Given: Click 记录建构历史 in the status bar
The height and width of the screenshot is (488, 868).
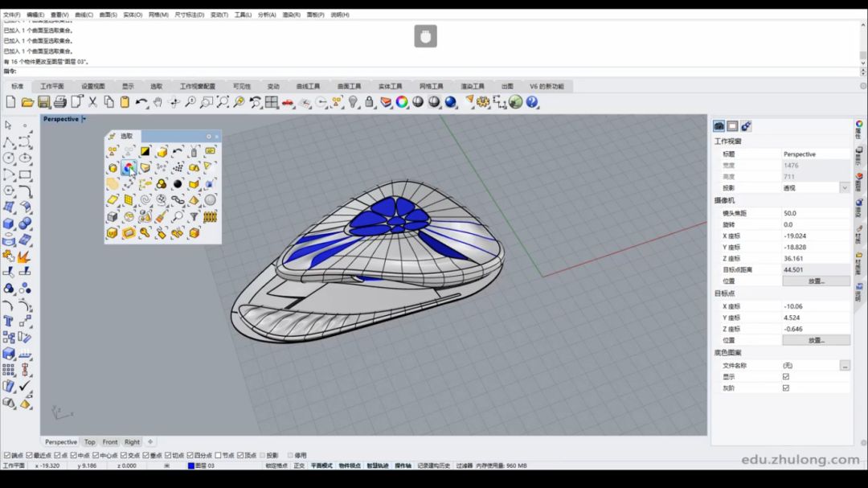Looking at the screenshot, I should point(433,465).
